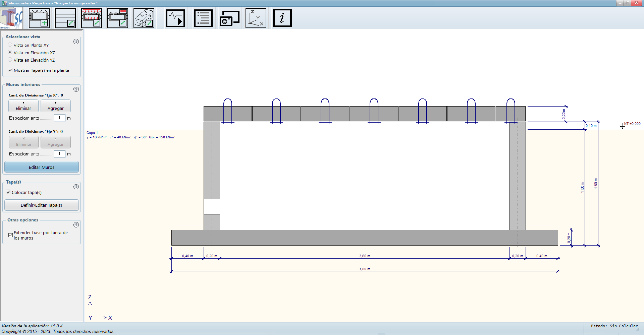
Task: Toggle Mostrar Tapa(s) en la planta checkbox
Action: [10, 70]
